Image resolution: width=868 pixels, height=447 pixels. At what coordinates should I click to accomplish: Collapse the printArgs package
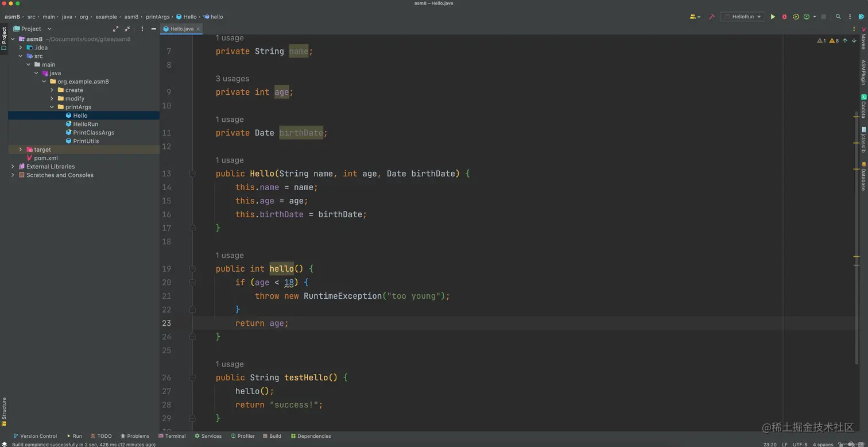tap(52, 107)
